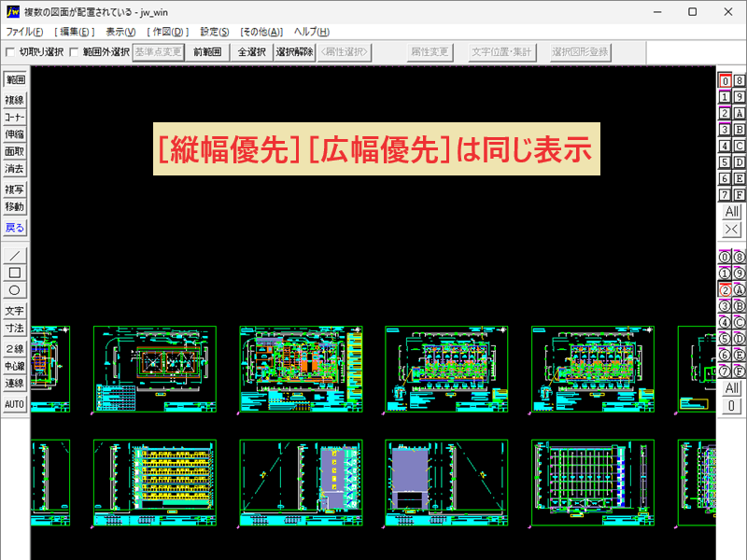747x560 pixels.
Task: Toggle layer A in the layer bar
Action: (739, 113)
